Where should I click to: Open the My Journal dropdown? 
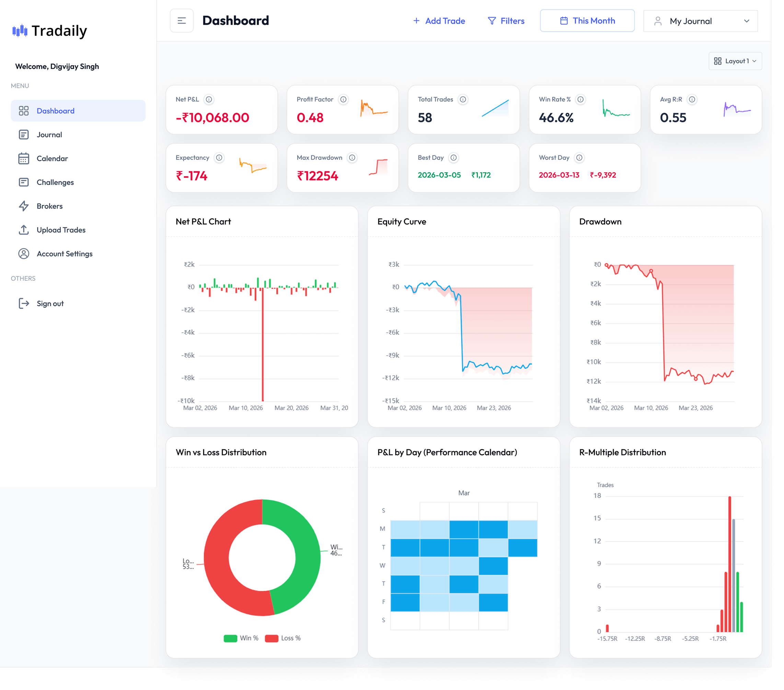(x=700, y=21)
